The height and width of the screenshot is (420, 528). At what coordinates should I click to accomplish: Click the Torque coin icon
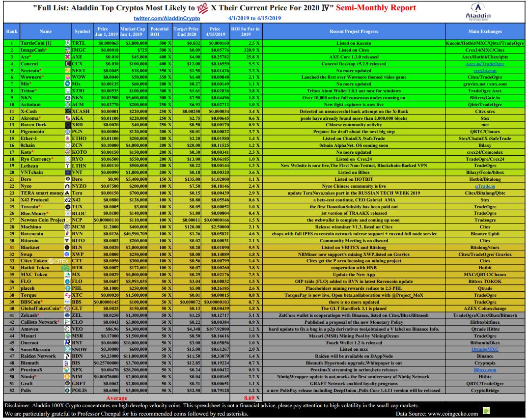(68, 295)
